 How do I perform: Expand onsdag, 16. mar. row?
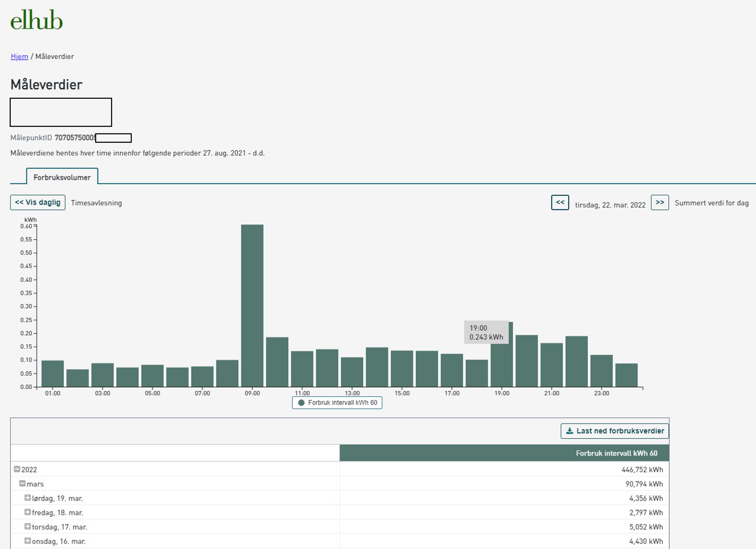[28, 541]
